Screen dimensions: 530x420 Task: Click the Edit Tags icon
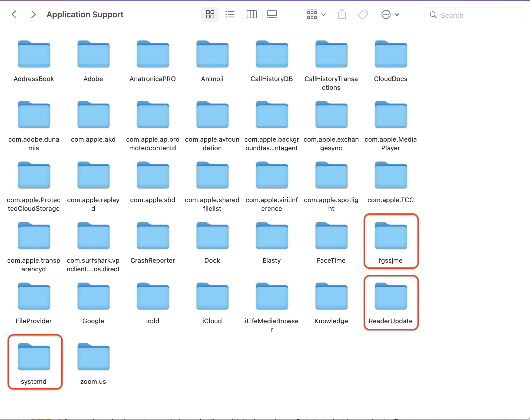coord(363,15)
